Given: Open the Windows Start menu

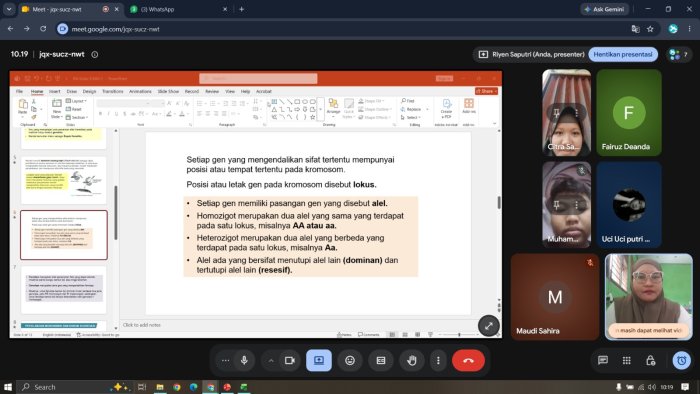Looking at the screenshot, I should click(x=8, y=387).
